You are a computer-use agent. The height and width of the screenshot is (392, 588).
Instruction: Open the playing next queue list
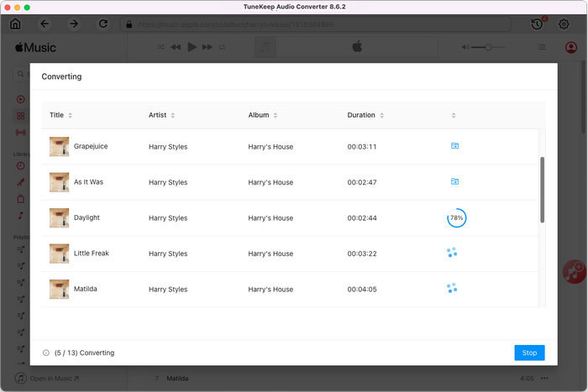tap(542, 47)
